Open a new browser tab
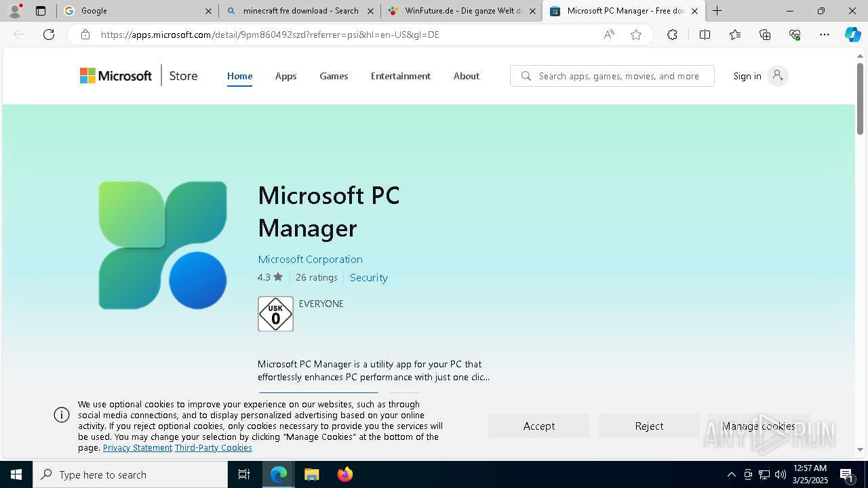This screenshot has height=488, width=868. [x=717, y=11]
